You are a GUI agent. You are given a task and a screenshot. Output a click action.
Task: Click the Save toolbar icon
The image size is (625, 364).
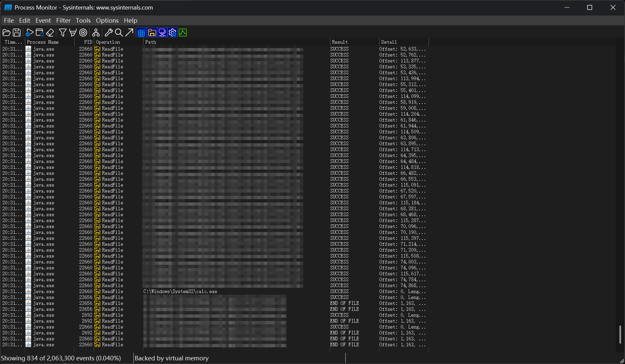pos(17,33)
